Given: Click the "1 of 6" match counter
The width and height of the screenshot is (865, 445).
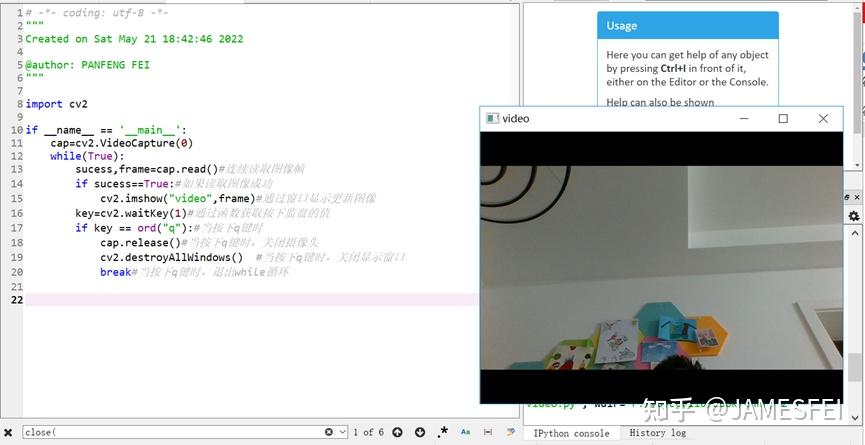Looking at the screenshot, I should (368, 432).
